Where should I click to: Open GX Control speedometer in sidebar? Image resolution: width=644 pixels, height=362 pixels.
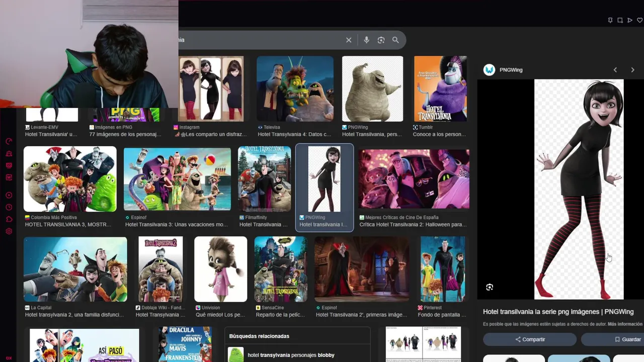(x=9, y=141)
